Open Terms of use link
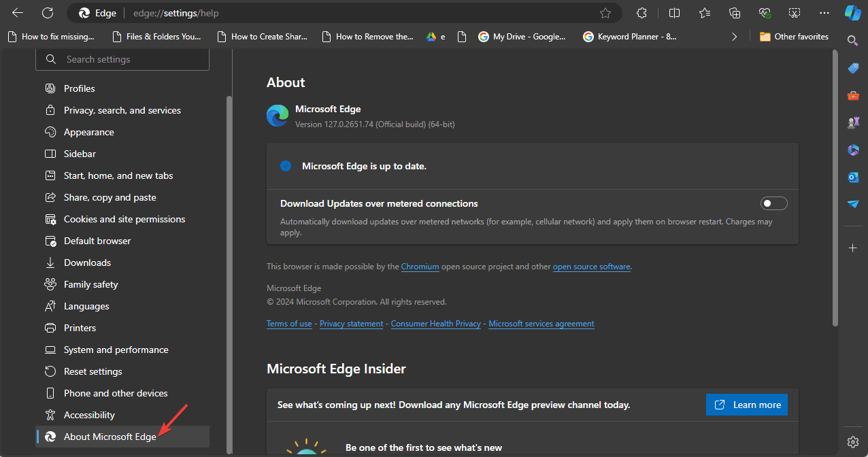The image size is (868, 457). pyautogui.click(x=289, y=324)
